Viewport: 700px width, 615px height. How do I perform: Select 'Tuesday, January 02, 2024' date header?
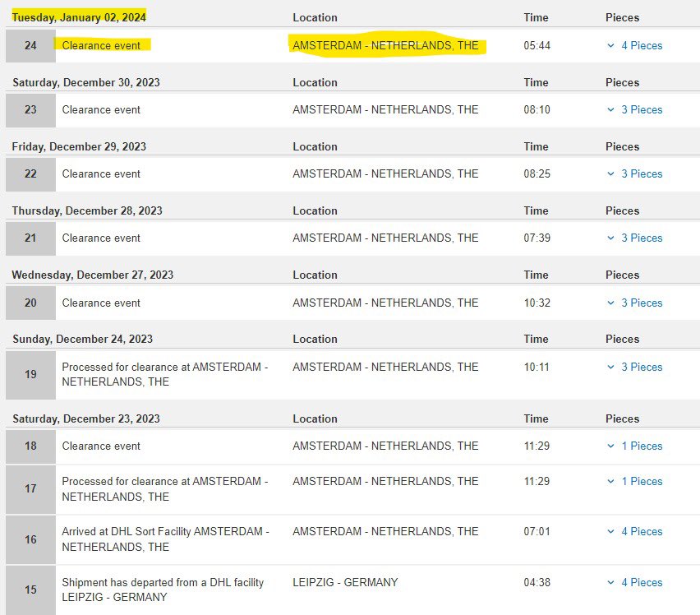tap(79, 17)
